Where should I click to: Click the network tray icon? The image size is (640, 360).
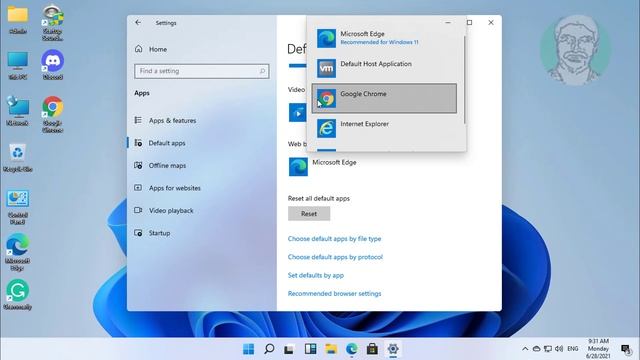pos(548,349)
